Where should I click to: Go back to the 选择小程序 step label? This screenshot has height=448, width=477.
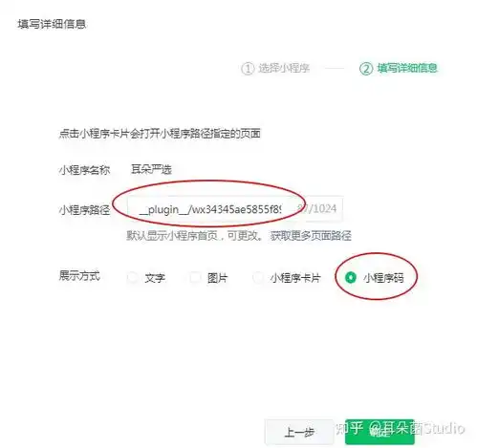(x=284, y=68)
